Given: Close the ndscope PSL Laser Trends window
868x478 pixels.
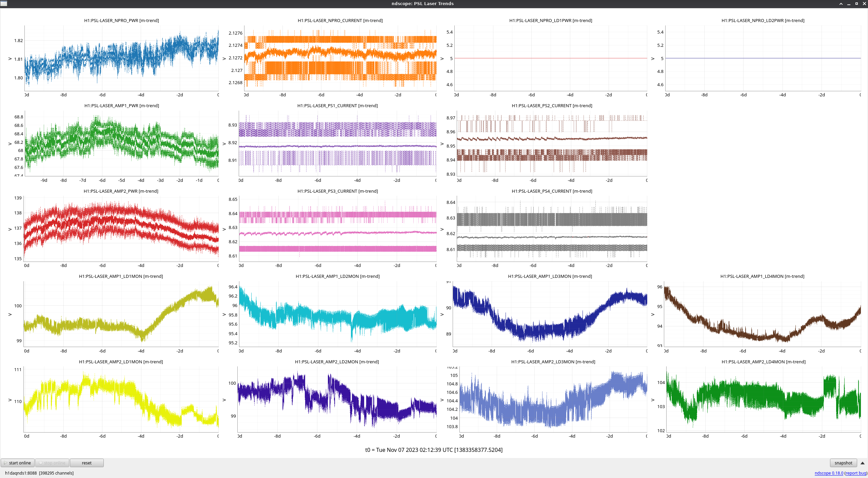Looking at the screenshot, I should [x=864, y=3].
